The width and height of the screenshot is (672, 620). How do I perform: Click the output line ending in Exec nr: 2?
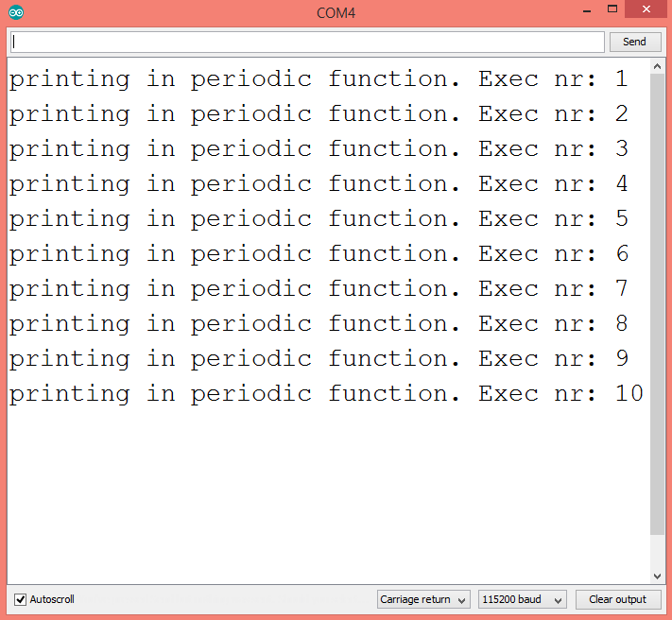click(319, 114)
